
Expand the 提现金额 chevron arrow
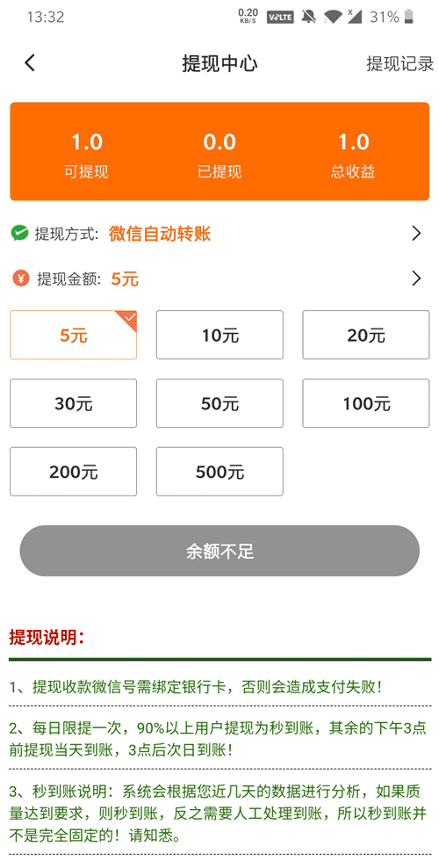417,278
